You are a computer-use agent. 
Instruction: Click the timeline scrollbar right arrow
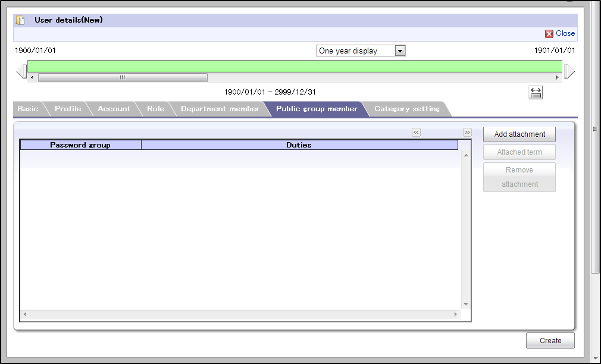pyautogui.click(x=558, y=77)
